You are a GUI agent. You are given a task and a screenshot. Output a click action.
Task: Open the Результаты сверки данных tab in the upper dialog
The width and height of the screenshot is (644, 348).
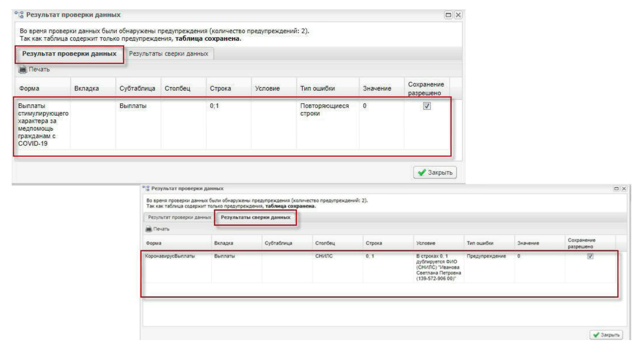(x=168, y=54)
